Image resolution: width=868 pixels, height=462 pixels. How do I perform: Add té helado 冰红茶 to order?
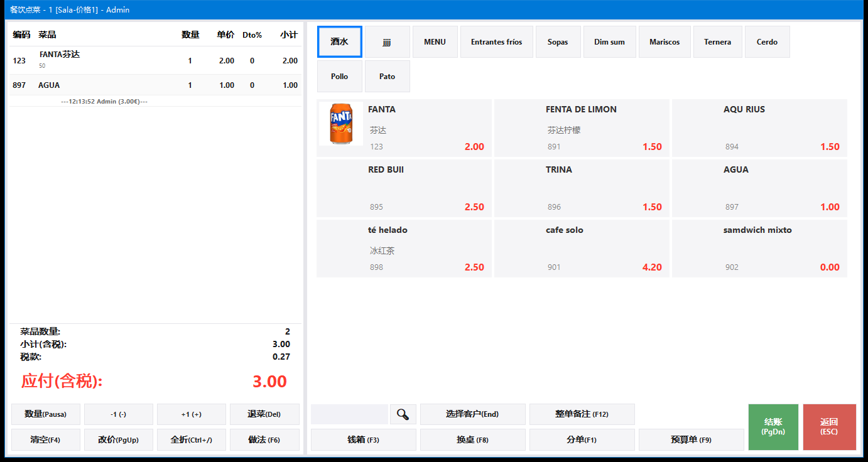[x=404, y=249]
